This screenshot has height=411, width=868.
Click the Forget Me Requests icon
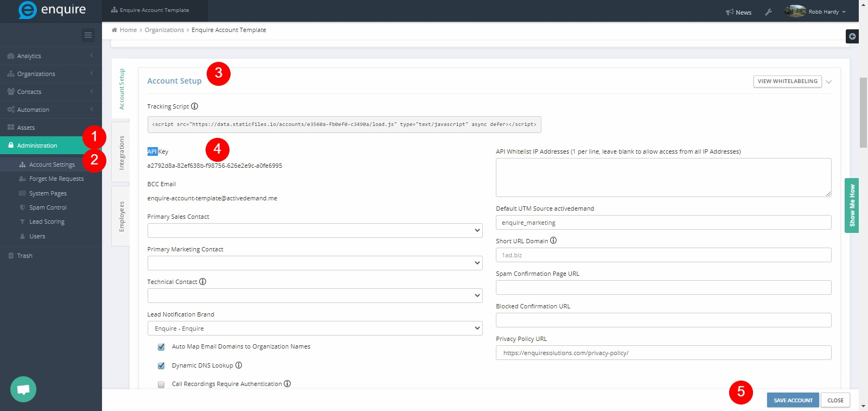(x=22, y=179)
